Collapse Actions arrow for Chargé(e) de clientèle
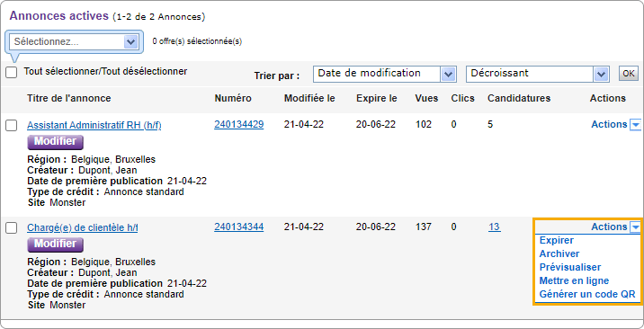This screenshot has height=329, width=644. tap(635, 227)
